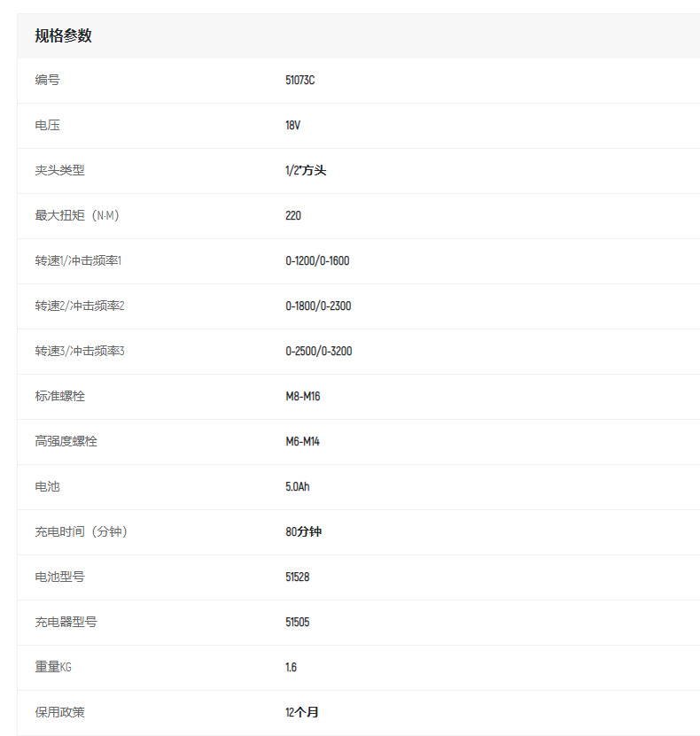
Task: Click the M6-M14 high-strength bolt value
Action: tap(302, 442)
